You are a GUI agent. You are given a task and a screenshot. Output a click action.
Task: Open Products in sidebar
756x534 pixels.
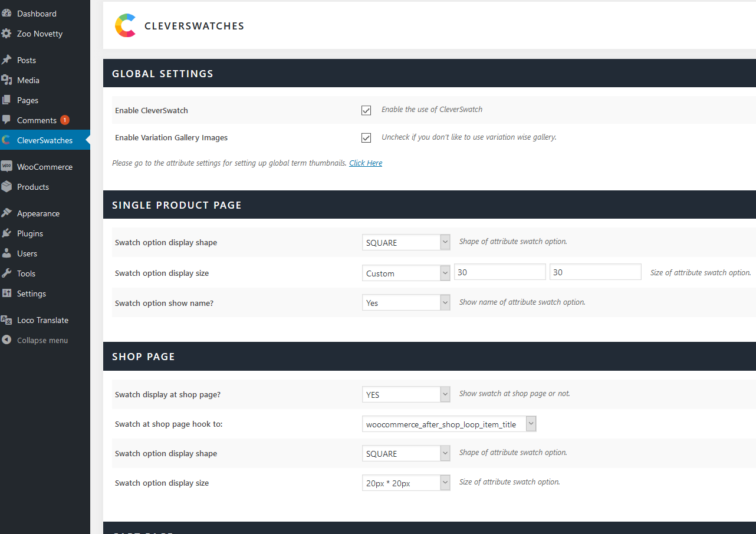(33, 187)
